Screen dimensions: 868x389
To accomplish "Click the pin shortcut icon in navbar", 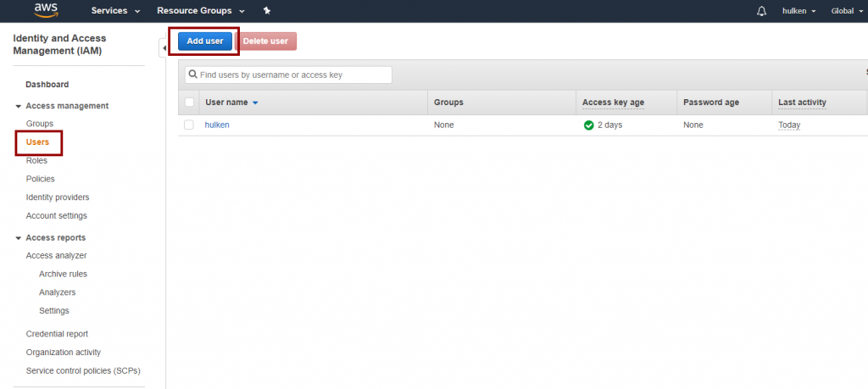I will coord(267,11).
